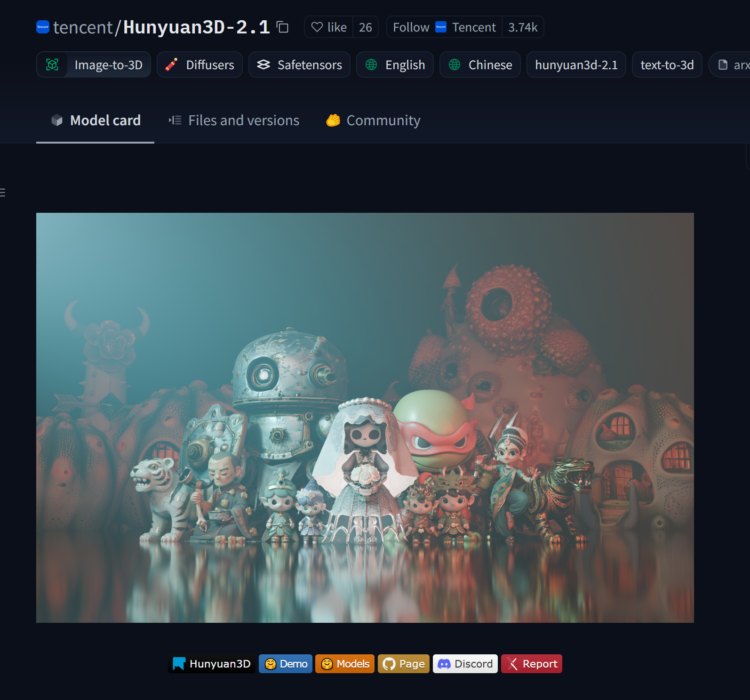The width and height of the screenshot is (750, 700).
Task: Select the hunyuan3d-2.1 tag
Action: [576, 64]
